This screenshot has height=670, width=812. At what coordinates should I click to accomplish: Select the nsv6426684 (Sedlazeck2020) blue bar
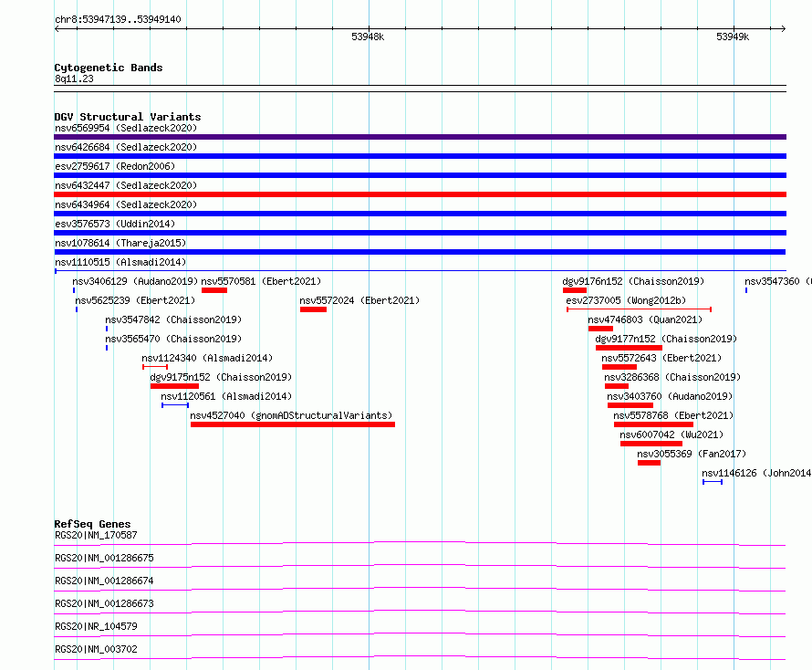[x=420, y=156]
